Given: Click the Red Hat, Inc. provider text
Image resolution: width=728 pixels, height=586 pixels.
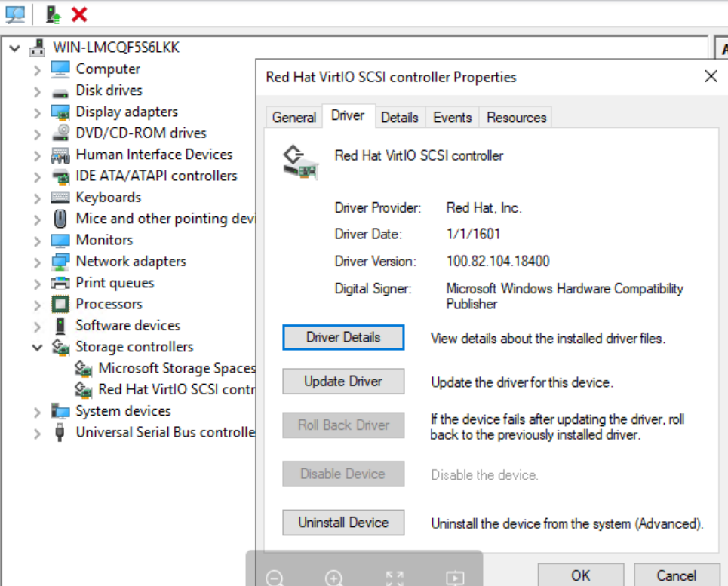Looking at the screenshot, I should pos(484,208).
